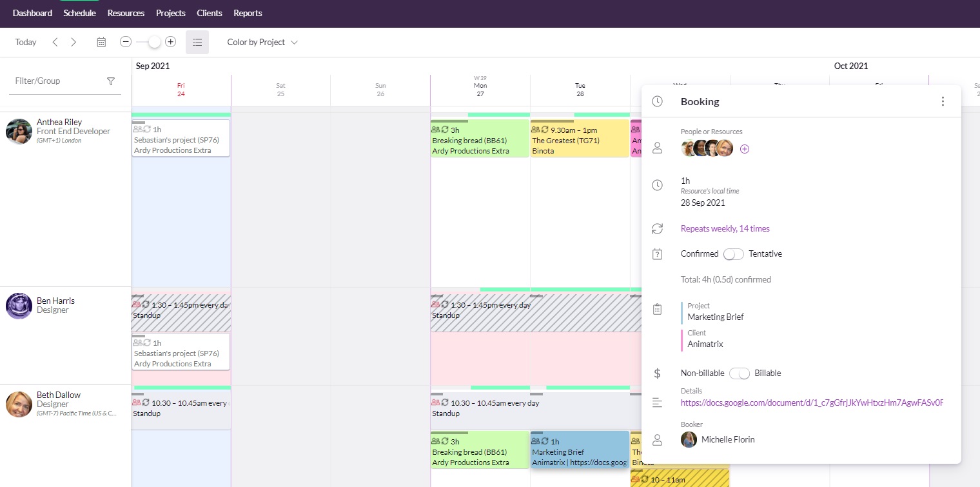Click the repeat icon next to Repeats weekly

click(x=657, y=228)
